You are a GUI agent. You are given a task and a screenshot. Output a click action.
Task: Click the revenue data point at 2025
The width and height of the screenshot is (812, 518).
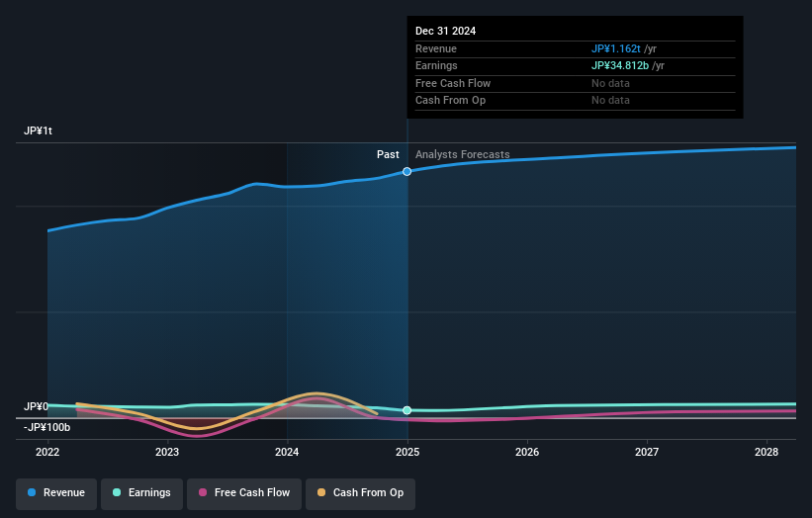[x=407, y=171]
